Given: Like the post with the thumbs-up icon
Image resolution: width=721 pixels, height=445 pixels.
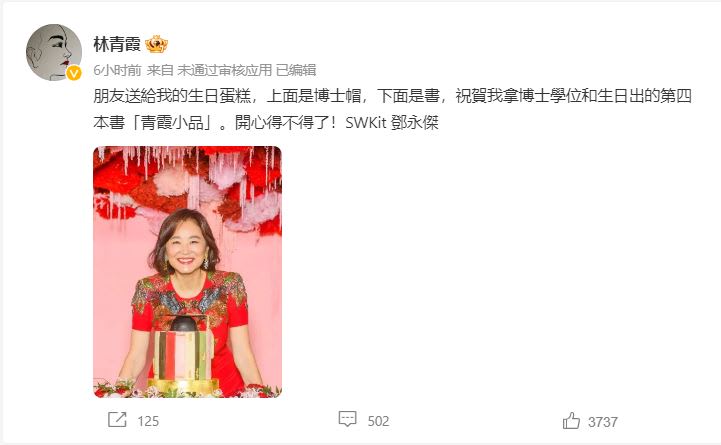Looking at the screenshot, I should click(571, 421).
